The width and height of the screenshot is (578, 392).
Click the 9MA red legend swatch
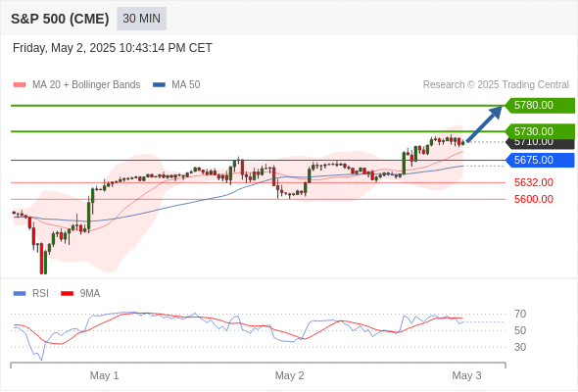coord(67,294)
